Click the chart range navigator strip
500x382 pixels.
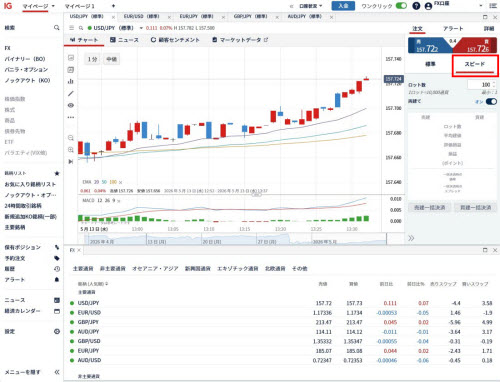click(x=235, y=239)
